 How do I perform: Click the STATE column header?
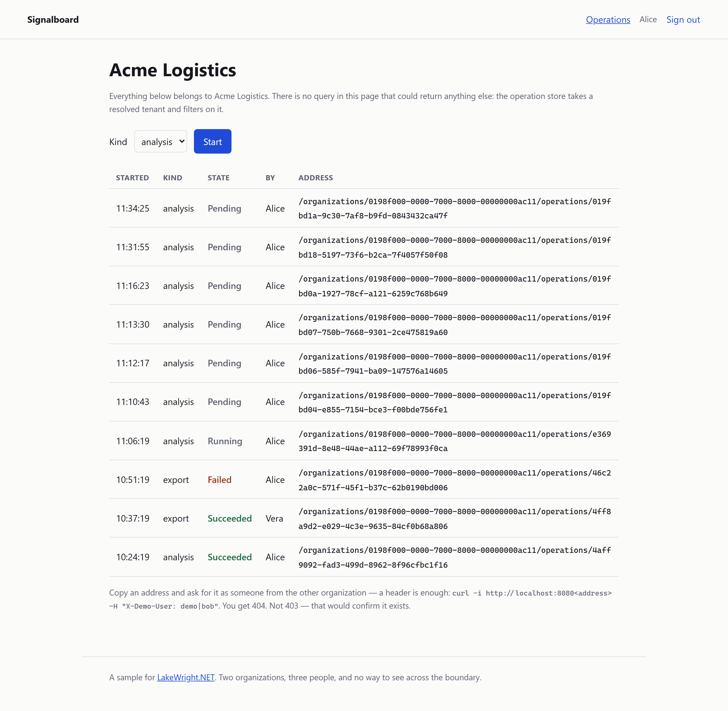[x=218, y=178]
